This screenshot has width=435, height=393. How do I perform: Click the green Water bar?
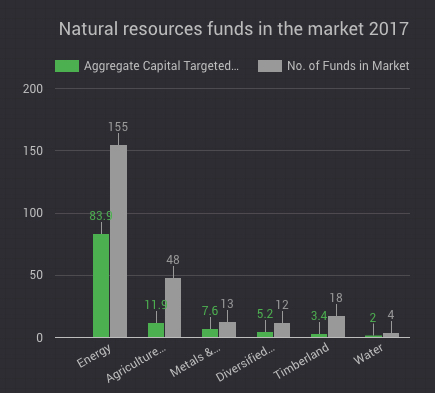pyautogui.click(x=373, y=336)
